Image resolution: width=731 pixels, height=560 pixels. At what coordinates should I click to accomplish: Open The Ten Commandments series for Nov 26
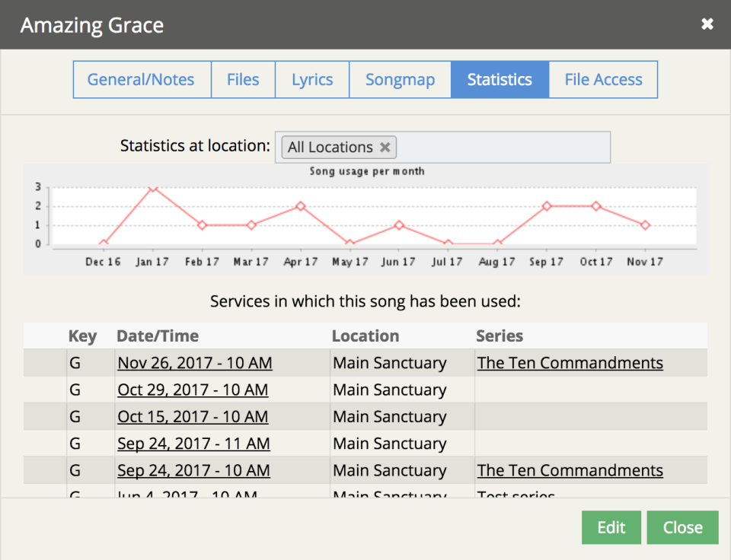pos(570,363)
